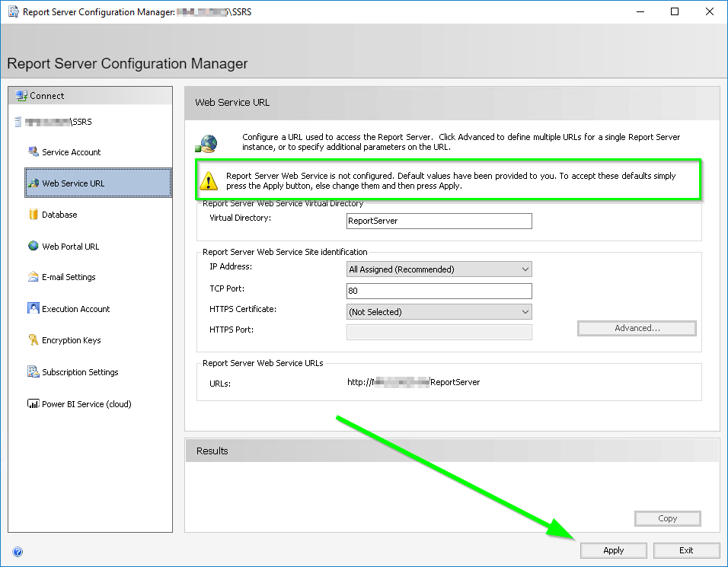Open the Encryption Keys key icon
Viewport: 728px width, 567px height.
click(34, 339)
